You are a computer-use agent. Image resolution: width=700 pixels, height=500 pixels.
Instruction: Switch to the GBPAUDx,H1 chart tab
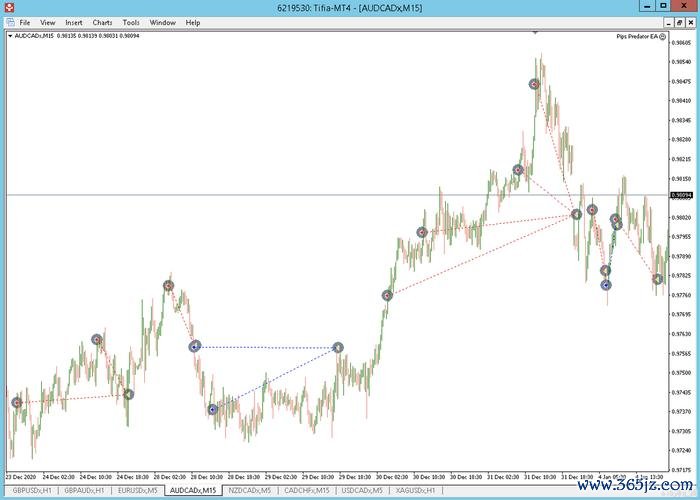[84, 490]
